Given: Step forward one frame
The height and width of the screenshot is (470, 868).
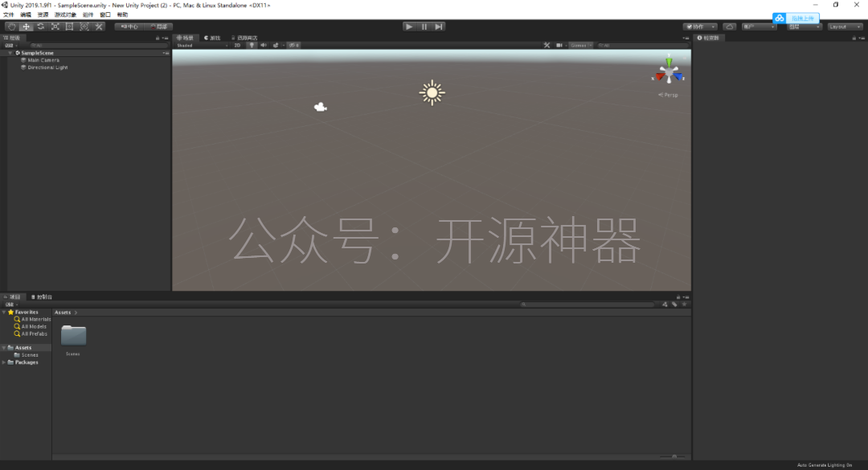Looking at the screenshot, I should [439, 27].
